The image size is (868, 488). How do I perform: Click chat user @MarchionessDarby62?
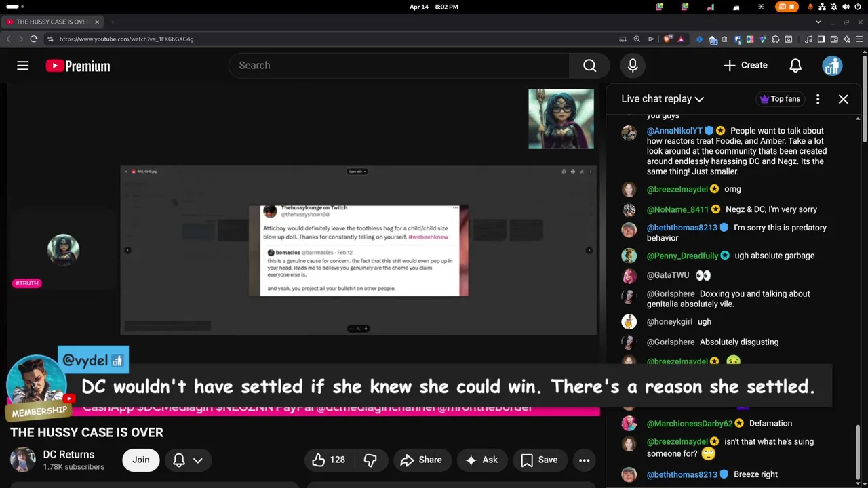(x=690, y=423)
